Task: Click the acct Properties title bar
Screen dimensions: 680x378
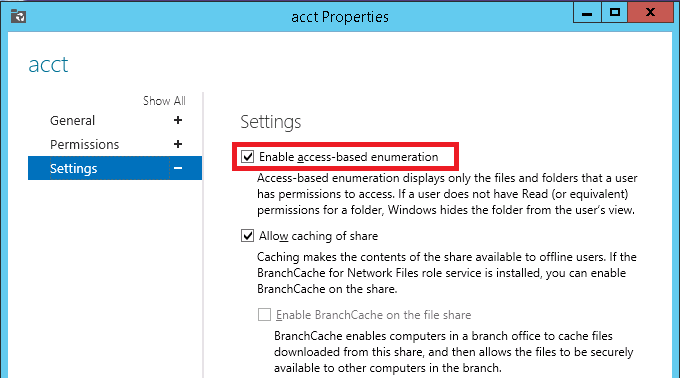Action: tap(340, 17)
